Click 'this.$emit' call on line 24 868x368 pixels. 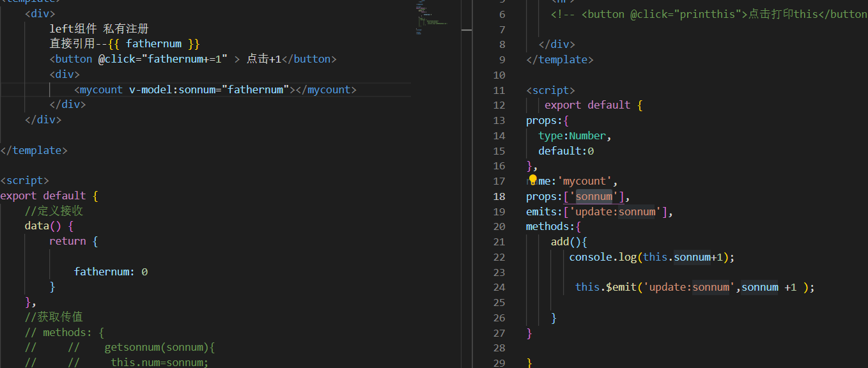pyautogui.click(x=606, y=287)
